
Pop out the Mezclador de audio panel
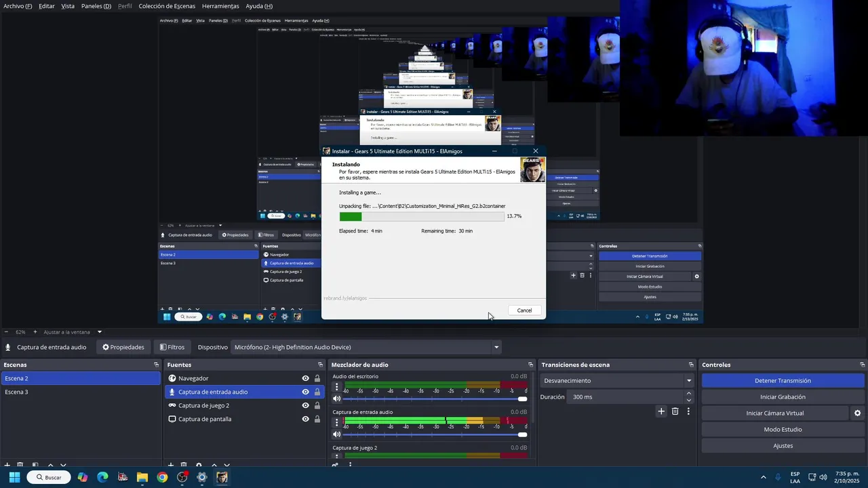[531, 365]
